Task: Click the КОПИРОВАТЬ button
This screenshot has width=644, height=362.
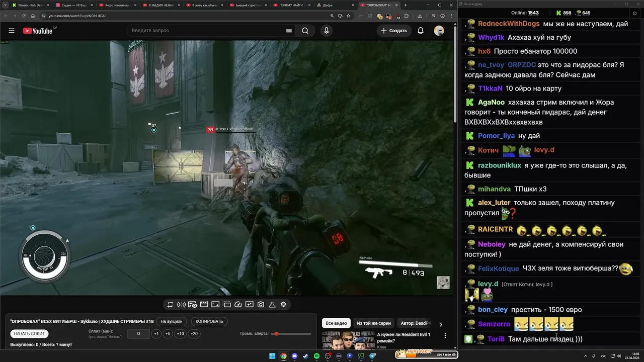Action: [209, 321]
